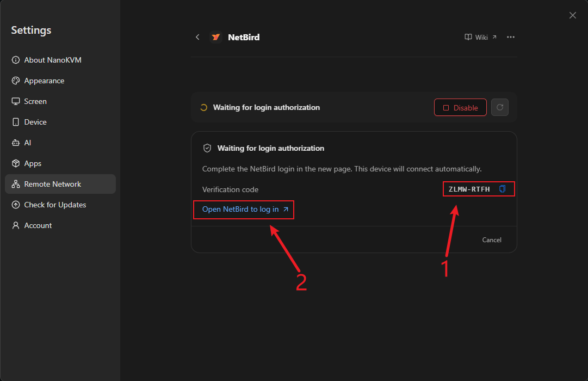The image size is (588, 381).
Task: Click the Verification code label
Action: point(230,189)
